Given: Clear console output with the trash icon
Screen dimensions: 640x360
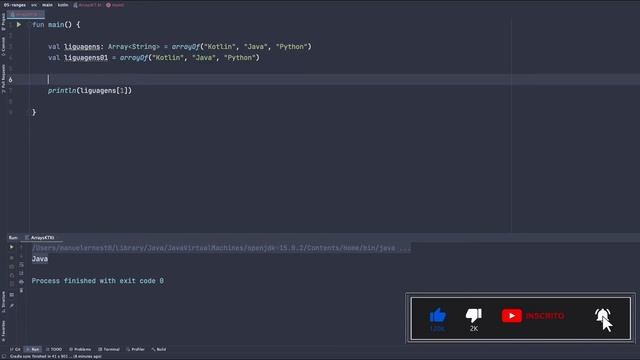Looking at the screenshot, I should (21, 290).
